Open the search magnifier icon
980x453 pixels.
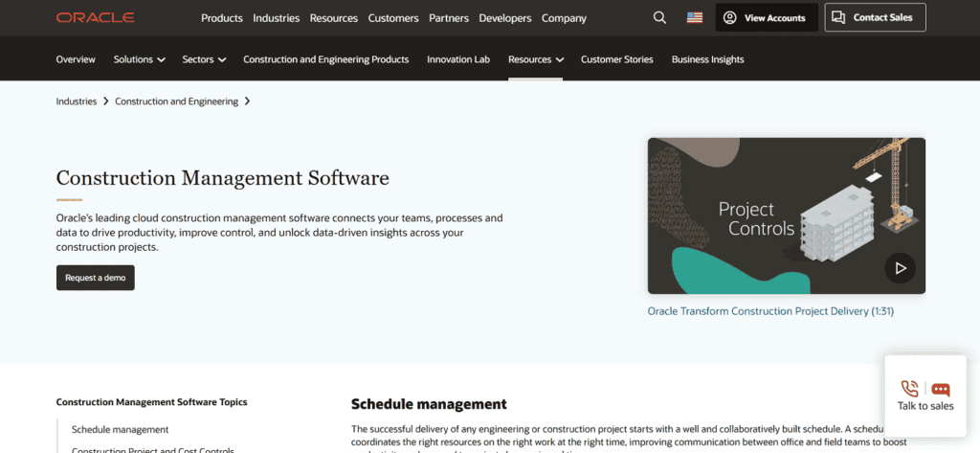(659, 17)
